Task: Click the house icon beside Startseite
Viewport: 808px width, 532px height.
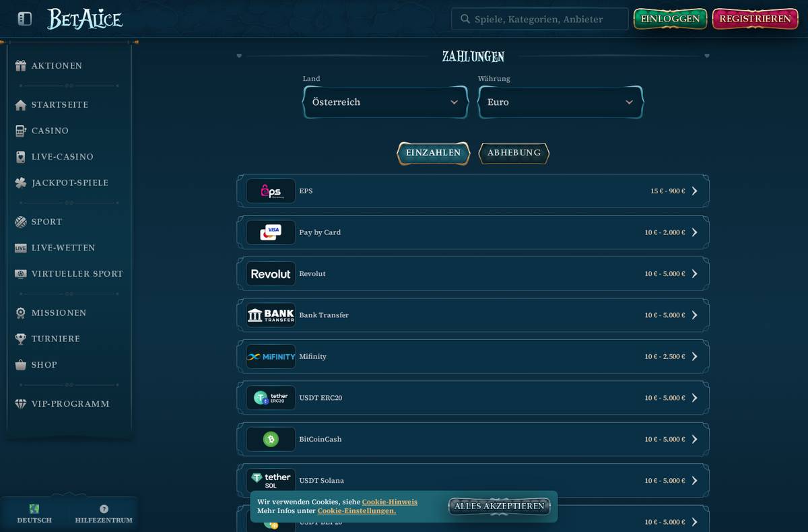Action: coord(21,105)
